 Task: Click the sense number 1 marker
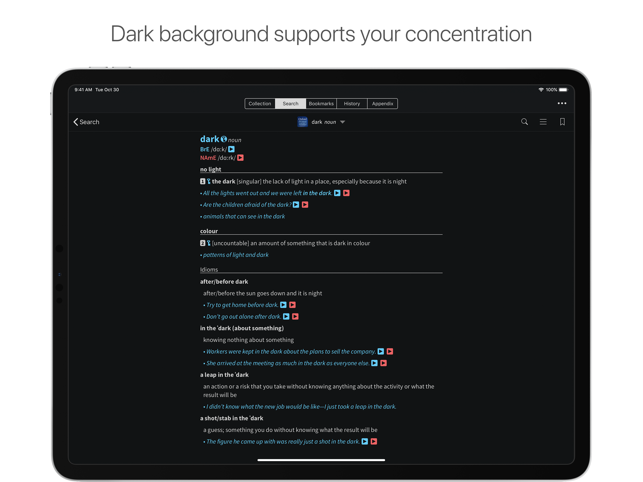tap(203, 181)
